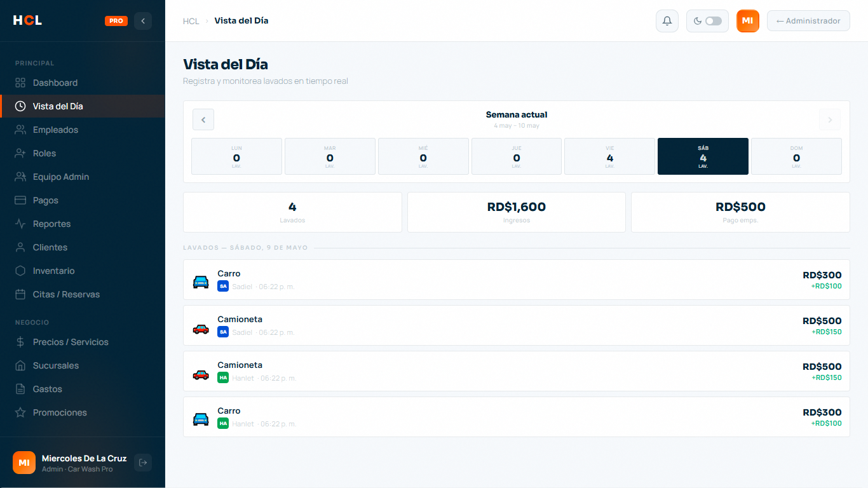Viewport: 868px width, 488px height.
Task: Open the Inventario menu item
Action: (x=83, y=271)
